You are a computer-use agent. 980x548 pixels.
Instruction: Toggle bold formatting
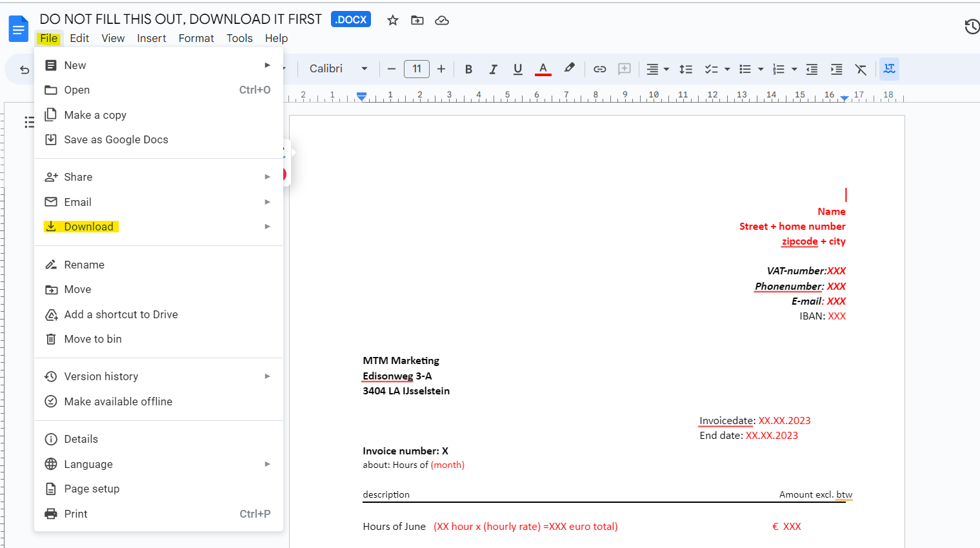point(468,69)
